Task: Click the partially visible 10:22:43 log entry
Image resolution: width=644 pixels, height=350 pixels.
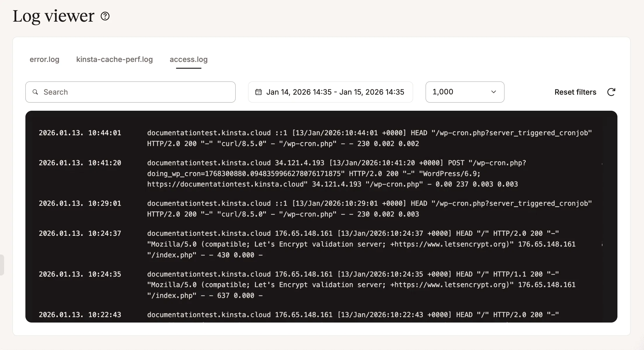Action: pos(353,315)
